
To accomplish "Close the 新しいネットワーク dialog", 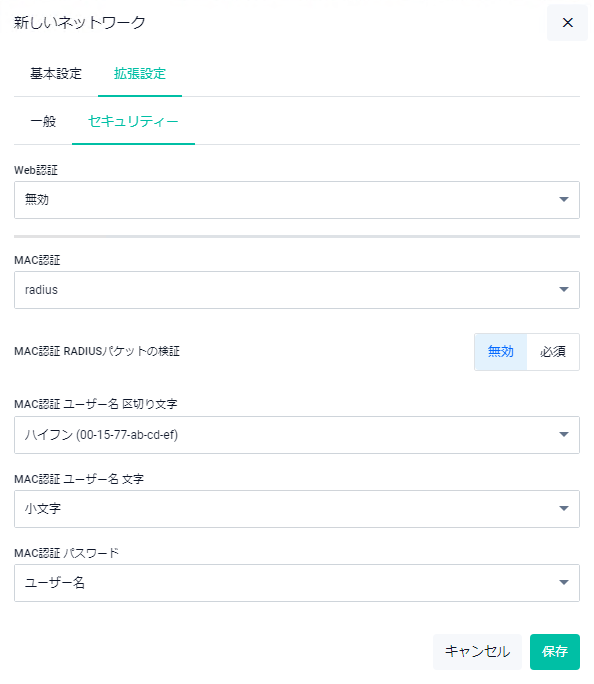I will pyautogui.click(x=567, y=23).
